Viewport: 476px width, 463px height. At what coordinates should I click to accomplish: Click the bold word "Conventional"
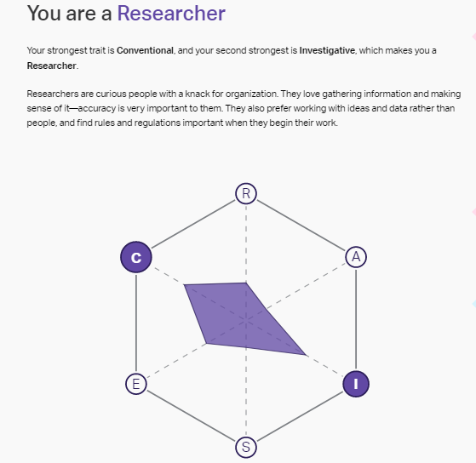click(x=145, y=50)
